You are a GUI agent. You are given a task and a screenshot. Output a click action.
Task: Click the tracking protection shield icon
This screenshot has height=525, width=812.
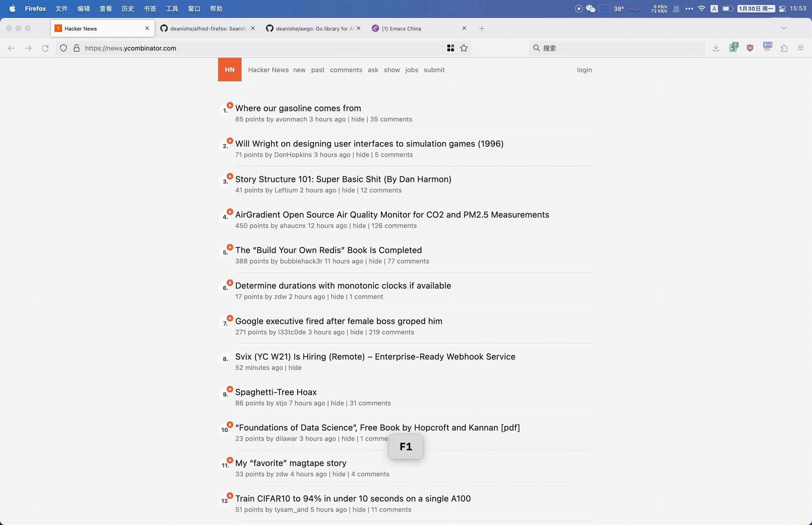[63, 48]
